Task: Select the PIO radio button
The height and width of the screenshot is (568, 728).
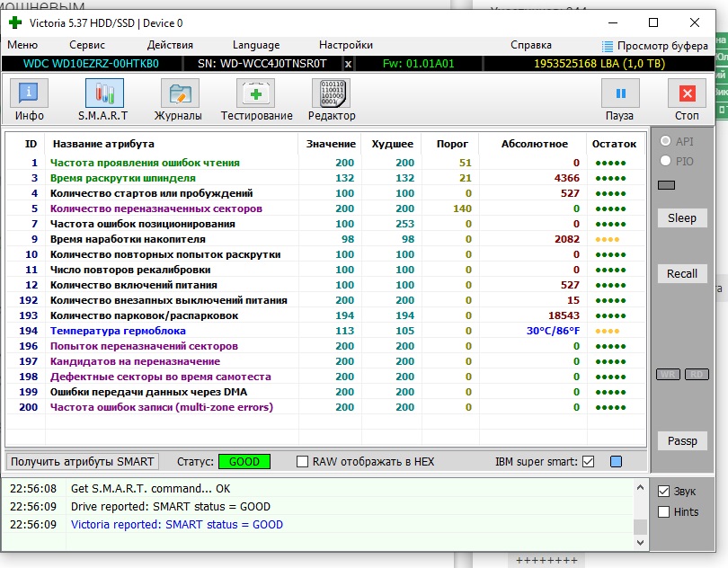Action: pos(666,161)
